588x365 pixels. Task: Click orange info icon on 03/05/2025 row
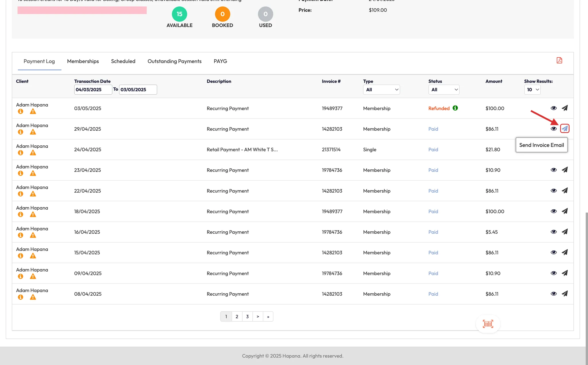[20, 112]
